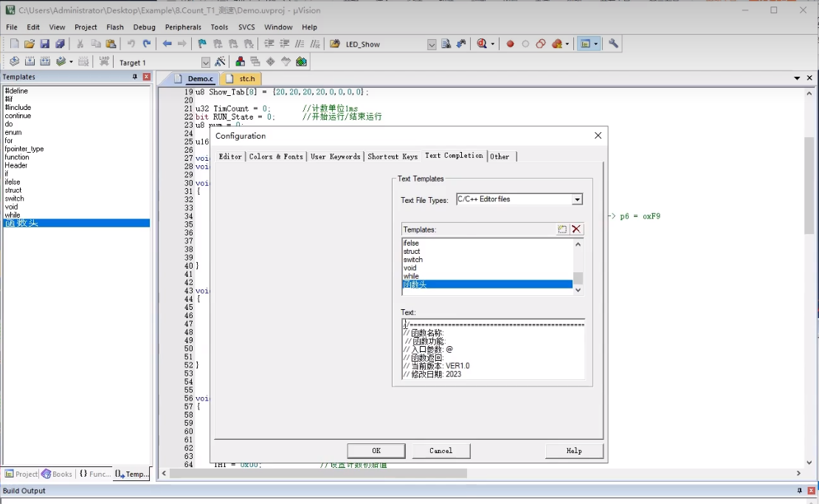Screen dimensions: 819x504
Task: Download to flash LOAD icon
Action: 105,62
